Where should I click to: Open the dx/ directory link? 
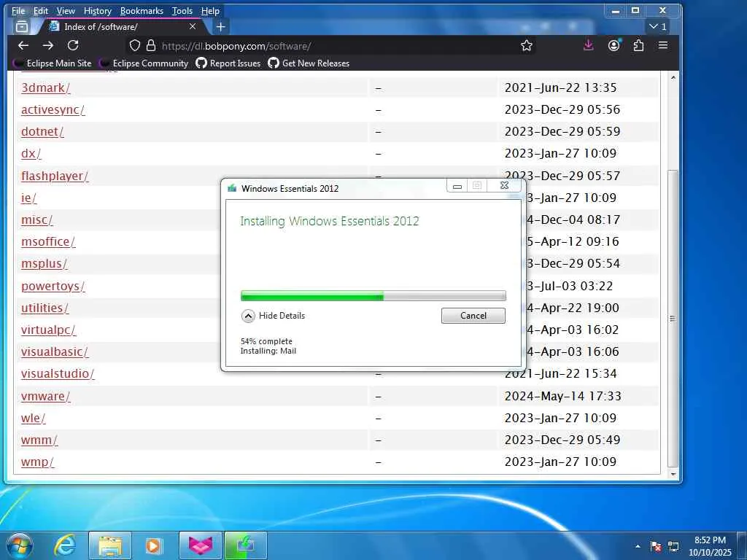pyautogui.click(x=31, y=154)
